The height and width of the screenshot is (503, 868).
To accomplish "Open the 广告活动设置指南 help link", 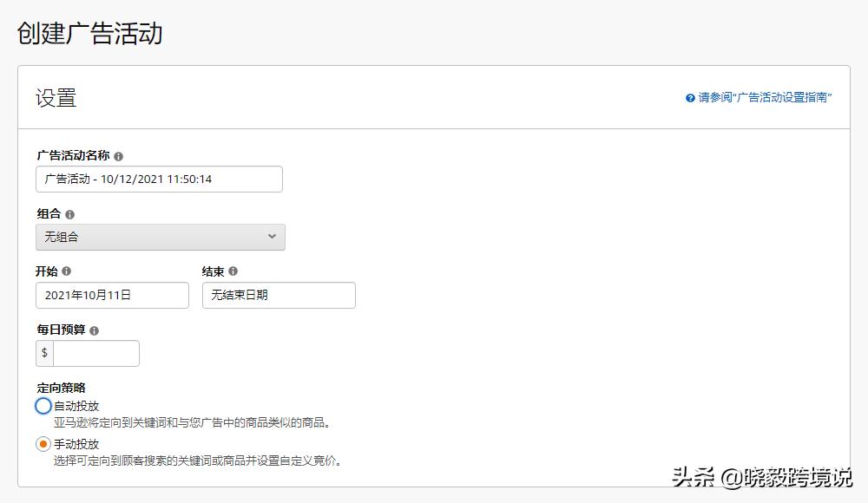I will [x=780, y=98].
